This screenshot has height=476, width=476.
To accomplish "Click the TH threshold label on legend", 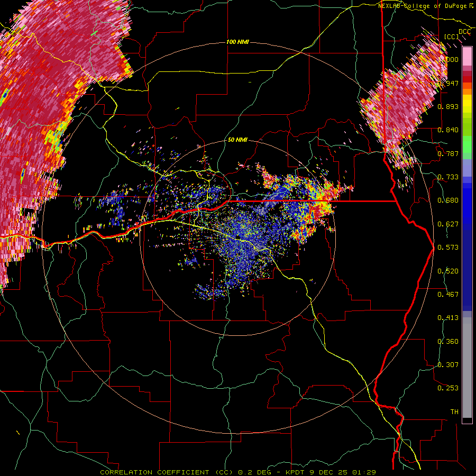I will click(x=454, y=412).
